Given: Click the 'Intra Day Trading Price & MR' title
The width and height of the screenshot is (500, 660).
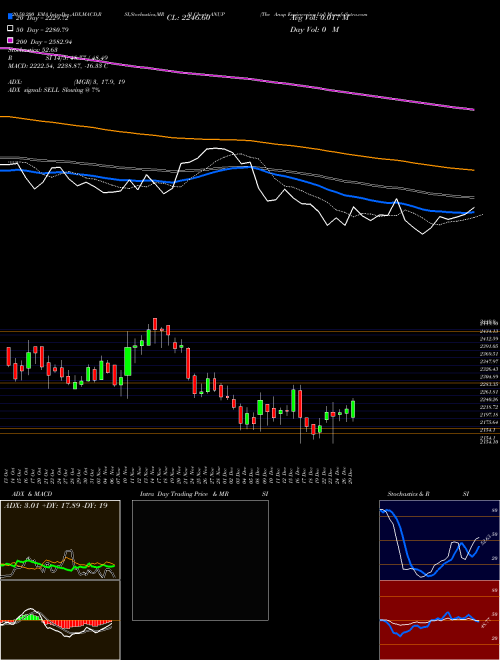Looking at the screenshot, I should click(184, 494).
